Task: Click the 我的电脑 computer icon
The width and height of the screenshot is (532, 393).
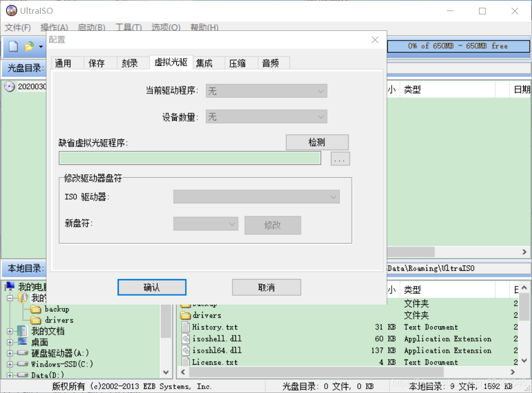Action: click(x=9, y=286)
